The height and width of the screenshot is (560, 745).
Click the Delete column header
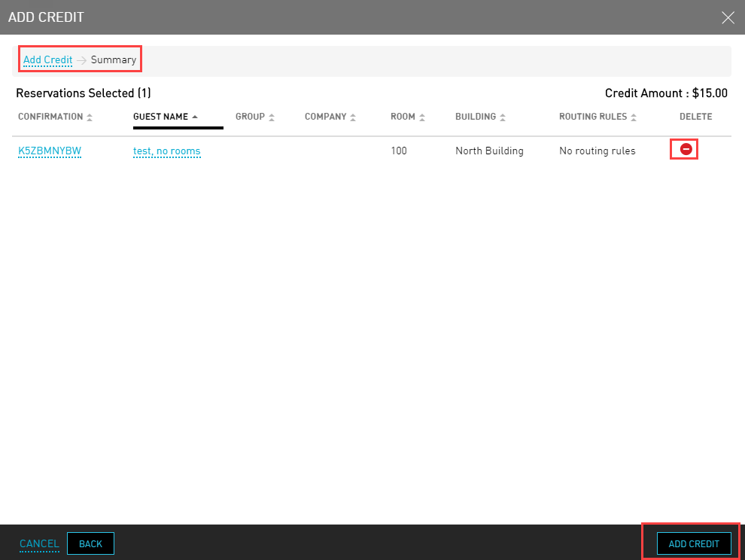coord(695,117)
